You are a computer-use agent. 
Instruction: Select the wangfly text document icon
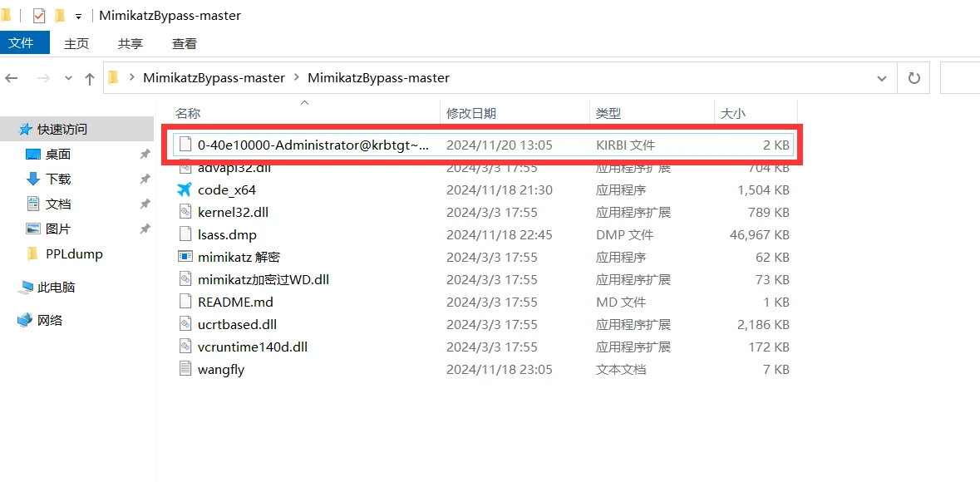[x=185, y=369]
